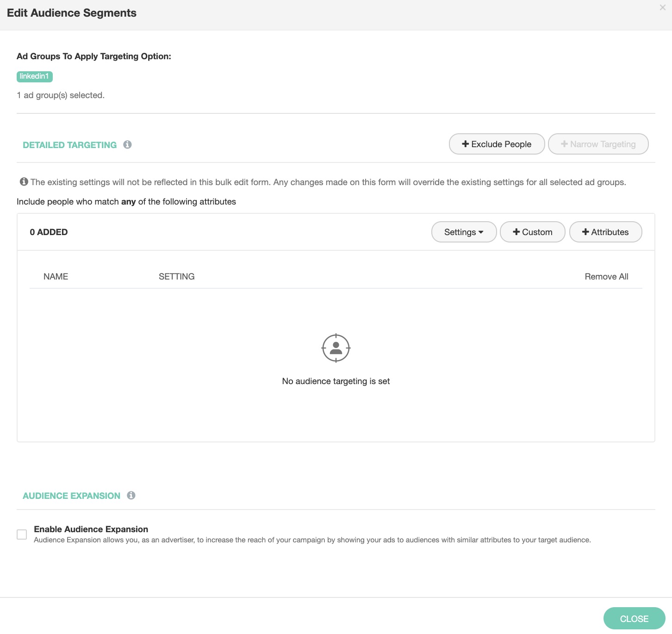Click the info icon beside Detailed Targeting
This screenshot has width=672, height=634.
pyautogui.click(x=127, y=145)
